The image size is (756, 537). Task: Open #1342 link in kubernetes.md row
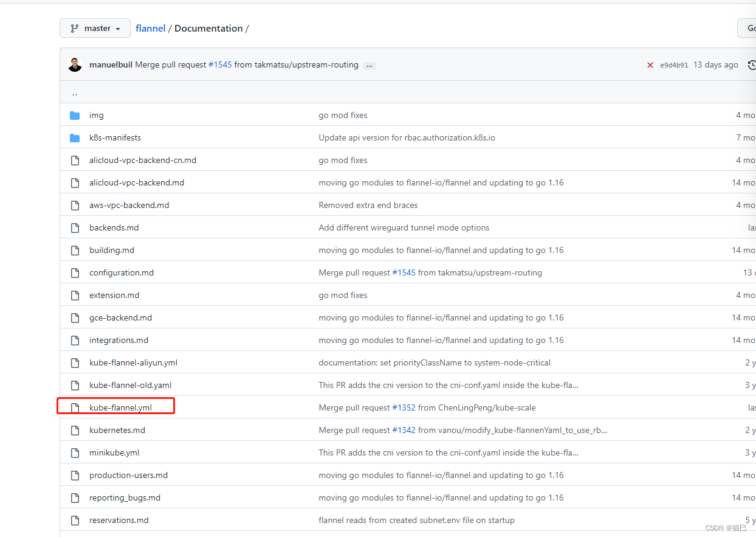pyautogui.click(x=404, y=430)
